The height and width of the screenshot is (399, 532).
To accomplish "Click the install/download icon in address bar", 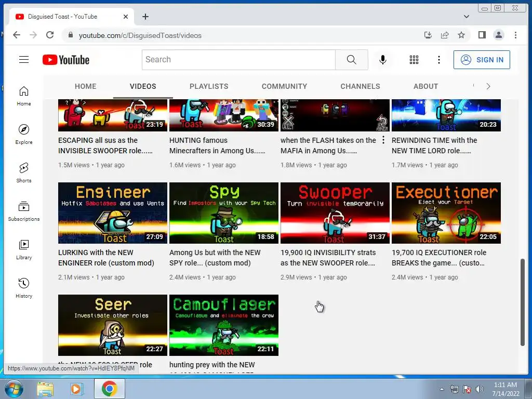I will 428,35.
